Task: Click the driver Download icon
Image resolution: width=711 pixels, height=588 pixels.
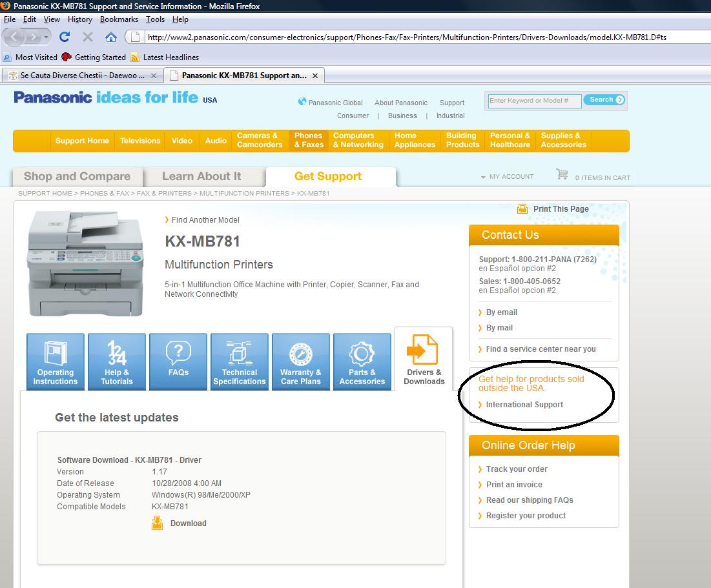Action: 158,523
